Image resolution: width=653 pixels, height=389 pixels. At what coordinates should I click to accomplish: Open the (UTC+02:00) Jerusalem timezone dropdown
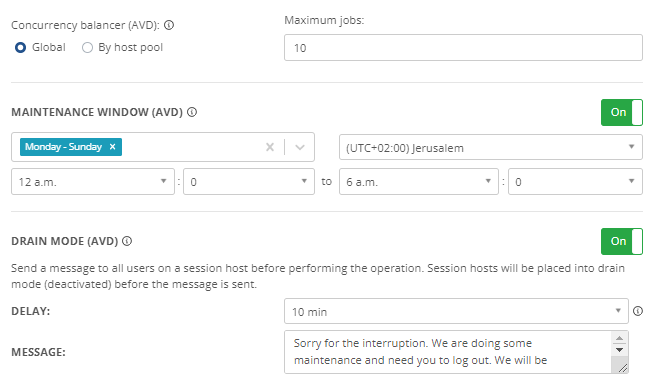click(491, 147)
